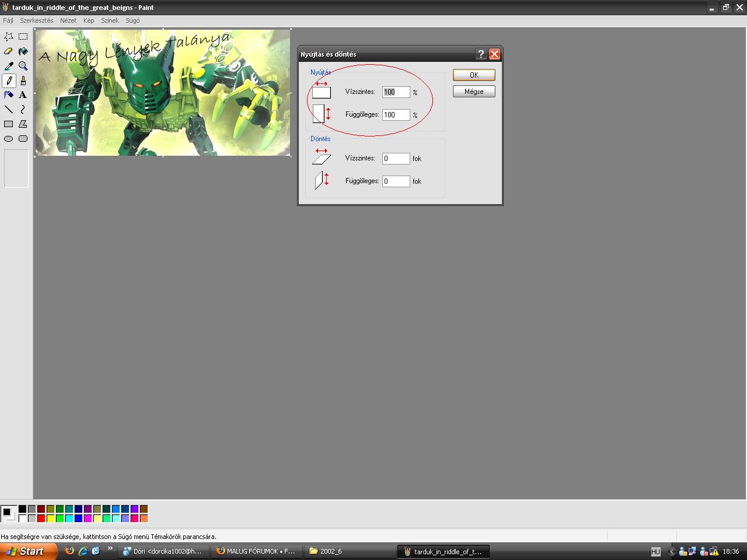Click the Nyújtás Vízszintes percentage field
Image resolution: width=747 pixels, height=560 pixels.
(x=396, y=92)
